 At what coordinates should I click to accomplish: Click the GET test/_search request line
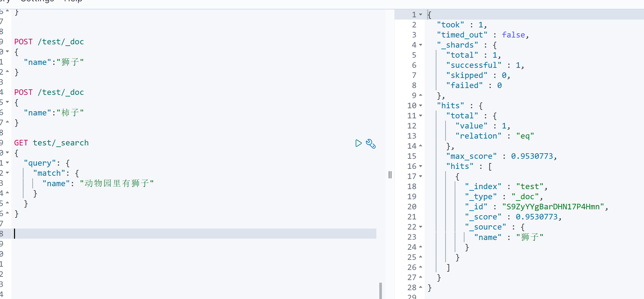click(51, 143)
